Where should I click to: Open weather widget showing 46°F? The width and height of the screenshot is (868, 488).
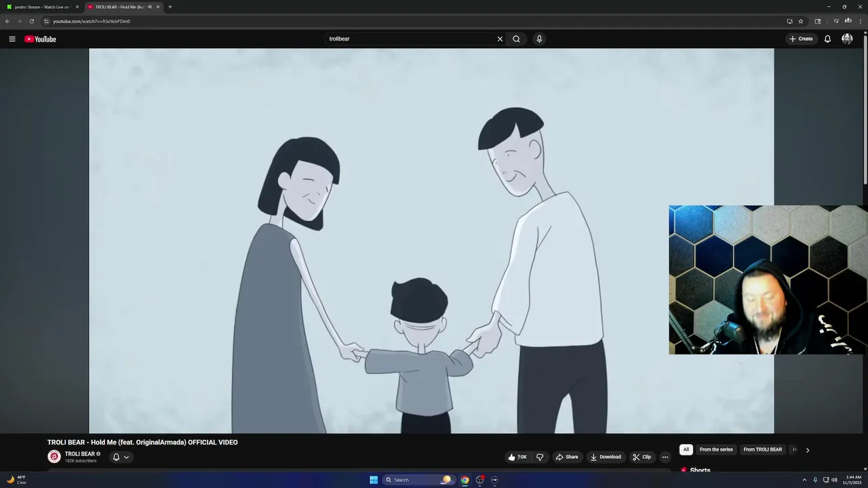(x=16, y=480)
